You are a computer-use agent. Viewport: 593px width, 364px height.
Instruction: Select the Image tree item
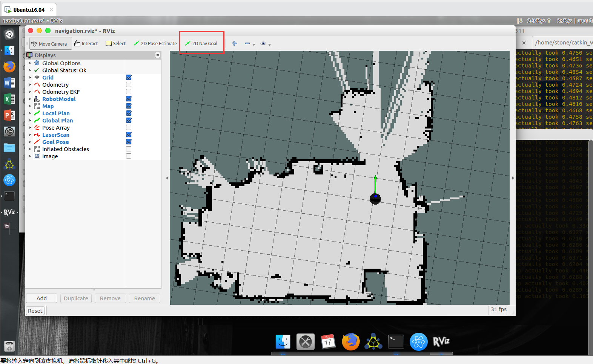(x=50, y=156)
